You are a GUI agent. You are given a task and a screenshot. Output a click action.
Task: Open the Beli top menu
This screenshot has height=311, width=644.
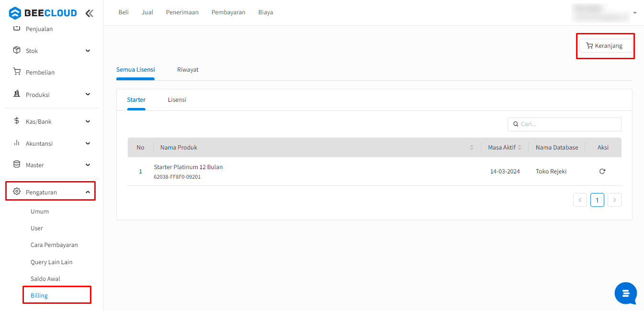[123, 12]
